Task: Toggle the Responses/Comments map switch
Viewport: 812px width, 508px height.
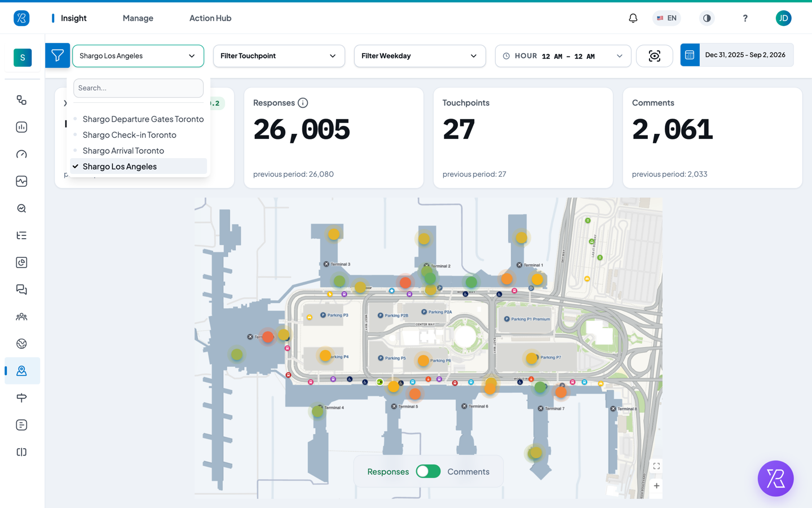Action: [x=428, y=471]
